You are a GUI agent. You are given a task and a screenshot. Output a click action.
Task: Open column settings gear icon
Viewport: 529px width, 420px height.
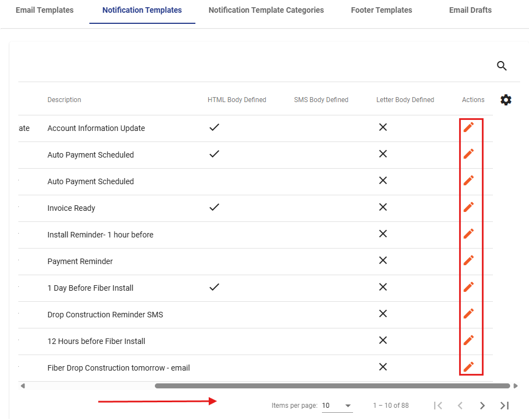(506, 100)
